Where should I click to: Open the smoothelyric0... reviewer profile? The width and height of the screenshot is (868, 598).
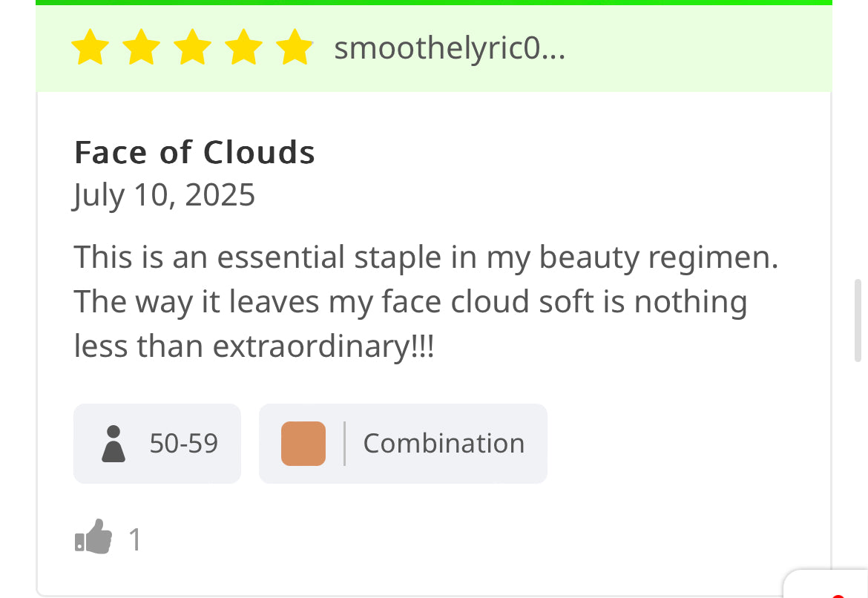450,49
